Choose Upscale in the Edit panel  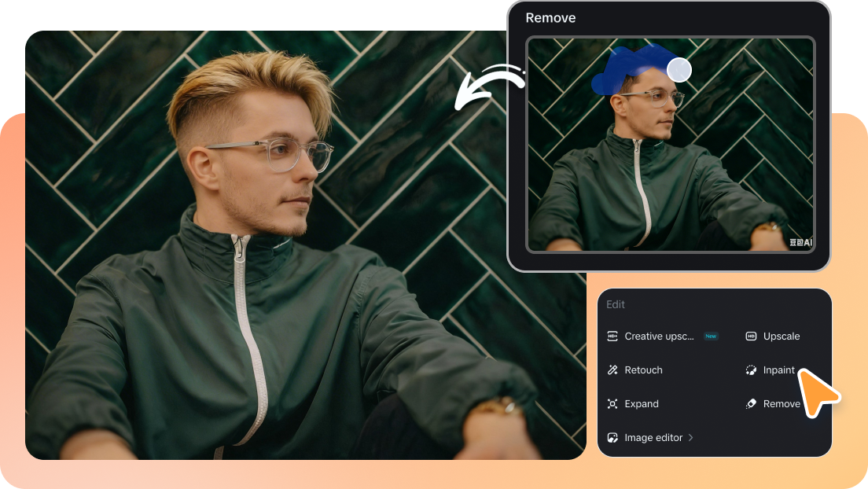tap(782, 336)
